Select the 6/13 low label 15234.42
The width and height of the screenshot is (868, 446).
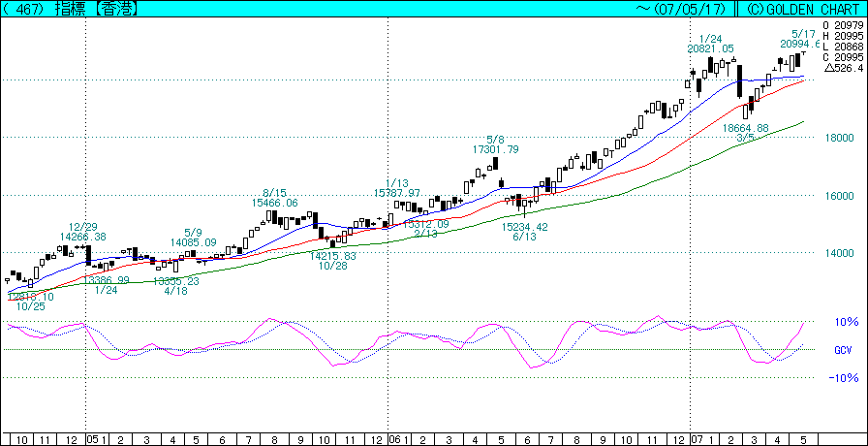pos(524,227)
